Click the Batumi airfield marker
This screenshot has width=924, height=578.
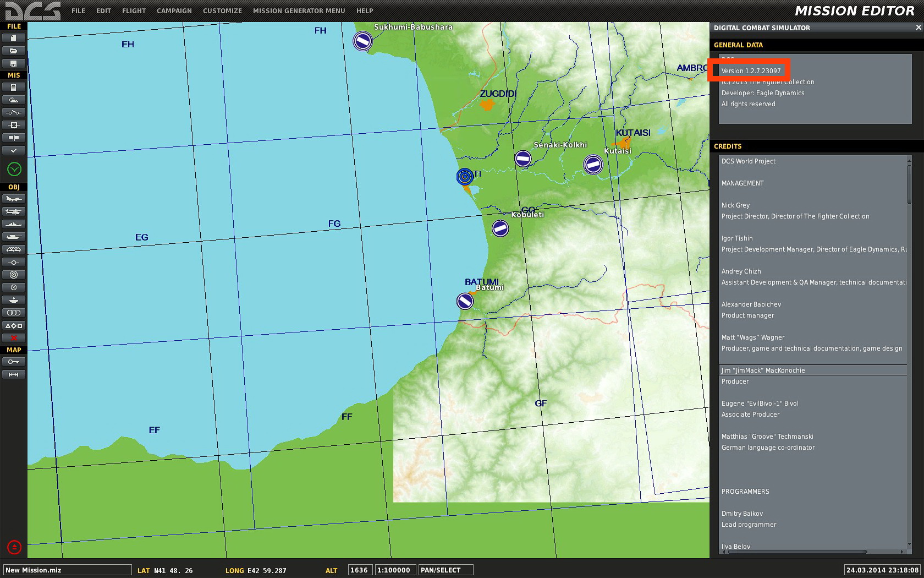(465, 301)
